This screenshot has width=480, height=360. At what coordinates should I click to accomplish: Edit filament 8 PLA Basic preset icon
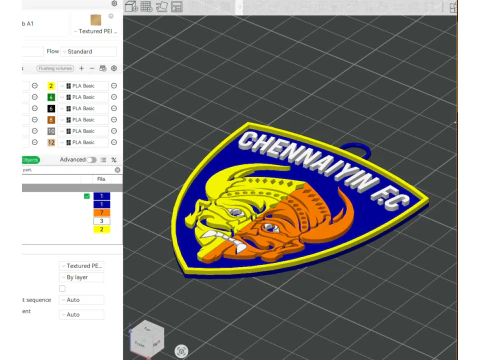(114, 120)
